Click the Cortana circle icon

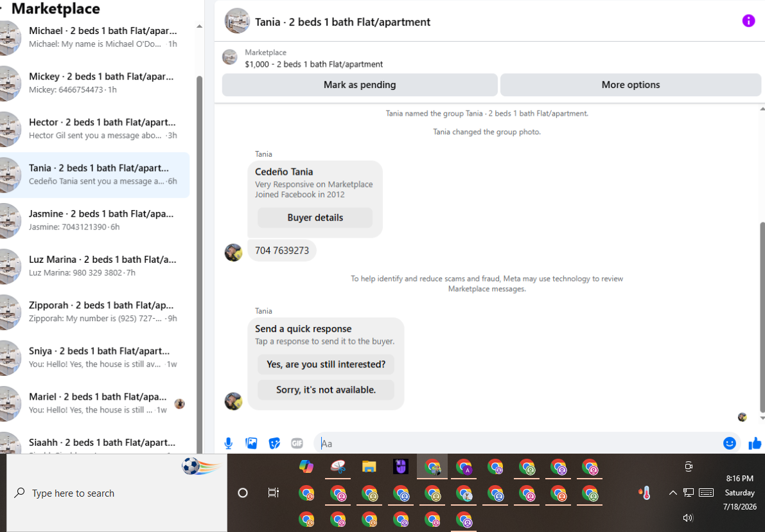click(x=243, y=493)
